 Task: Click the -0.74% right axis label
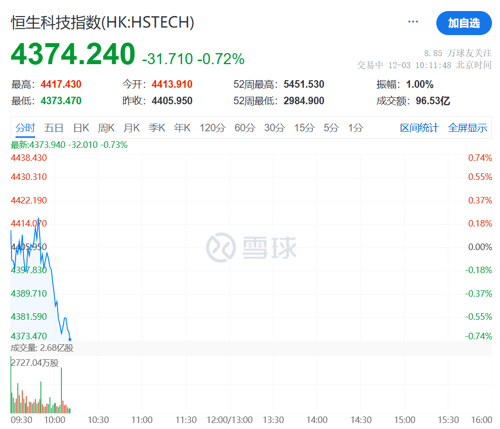(x=479, y=336)
